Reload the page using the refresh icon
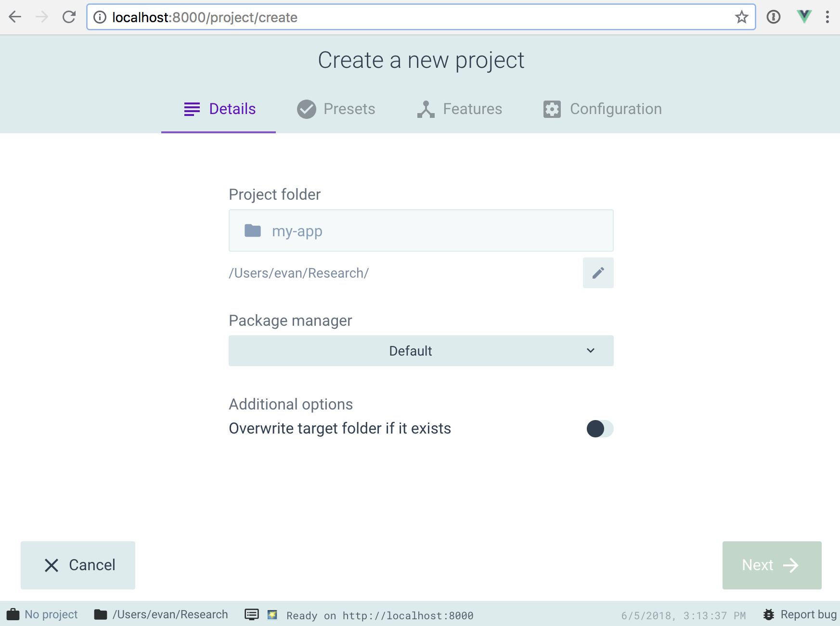 69,17
